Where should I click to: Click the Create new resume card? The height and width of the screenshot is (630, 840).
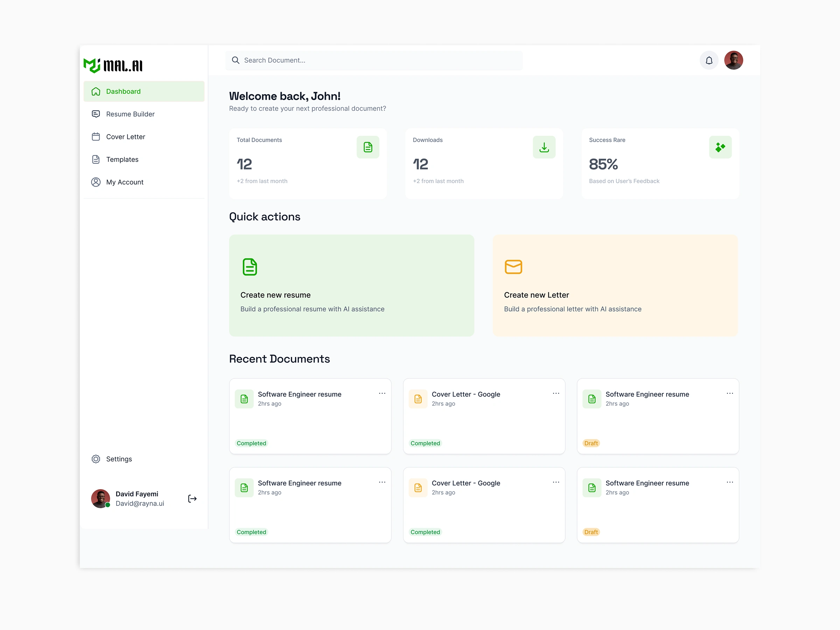coord(351,286)
